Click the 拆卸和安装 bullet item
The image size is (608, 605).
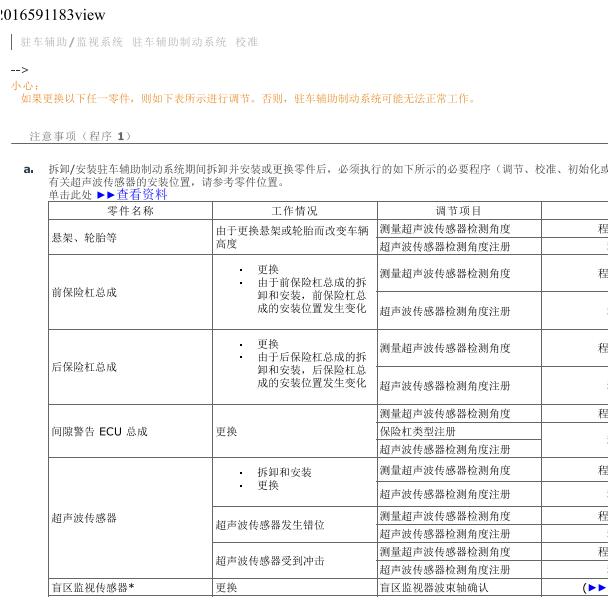(x=284, y=472)
